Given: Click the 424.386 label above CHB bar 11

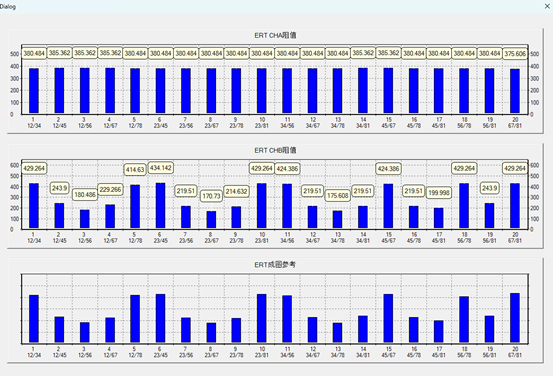Looking at the screenshot, I should [287, 169].
